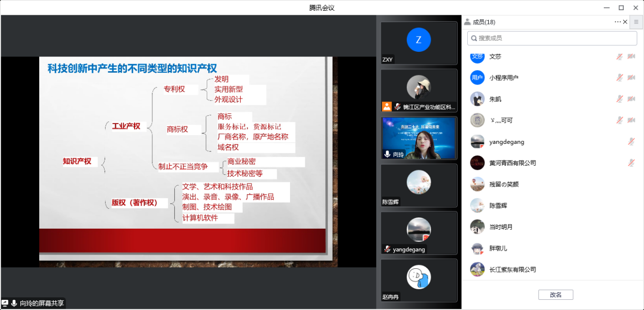This screenshot has width=644, height=310.
Task: Select ZXY's video thumbnail
Action: pos(418,43)
